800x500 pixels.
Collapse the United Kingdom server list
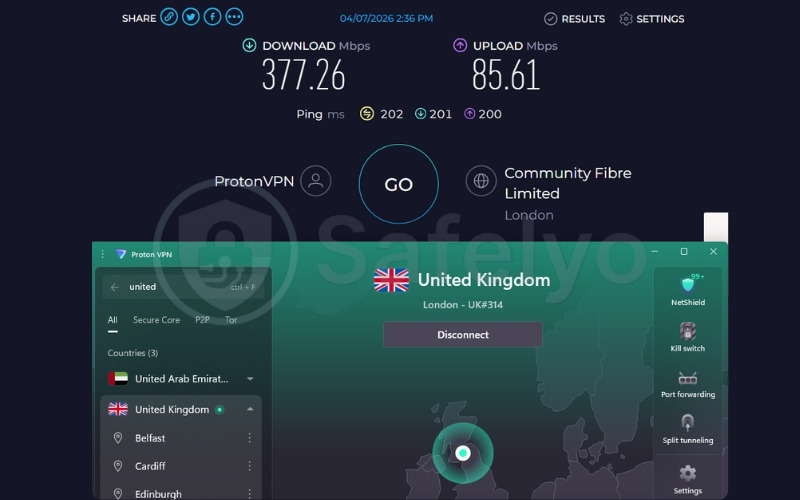[250, 409]
